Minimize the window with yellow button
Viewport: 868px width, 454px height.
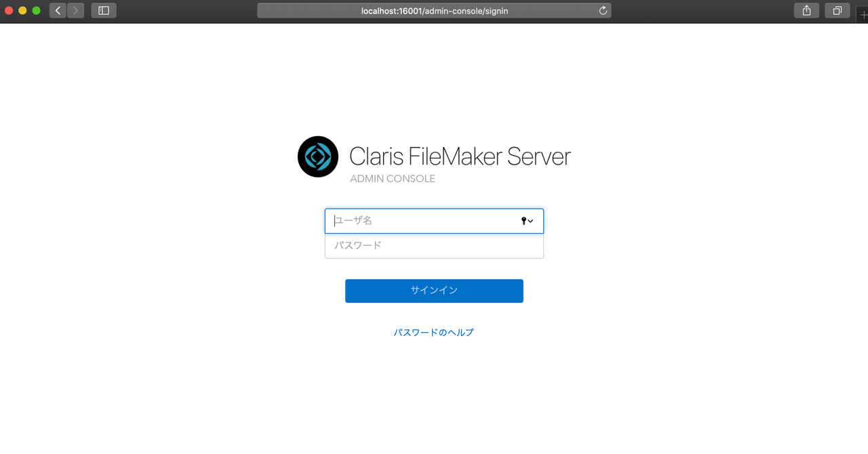pos(23,11)
